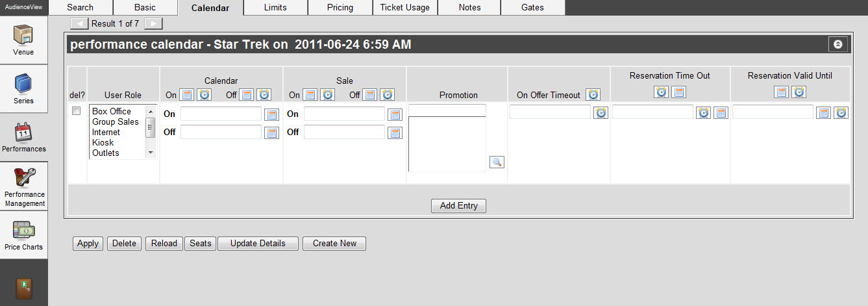The image size is (868, 306).
Task: Click Calendar Off header calendar icon
Action: pos(246,95)
